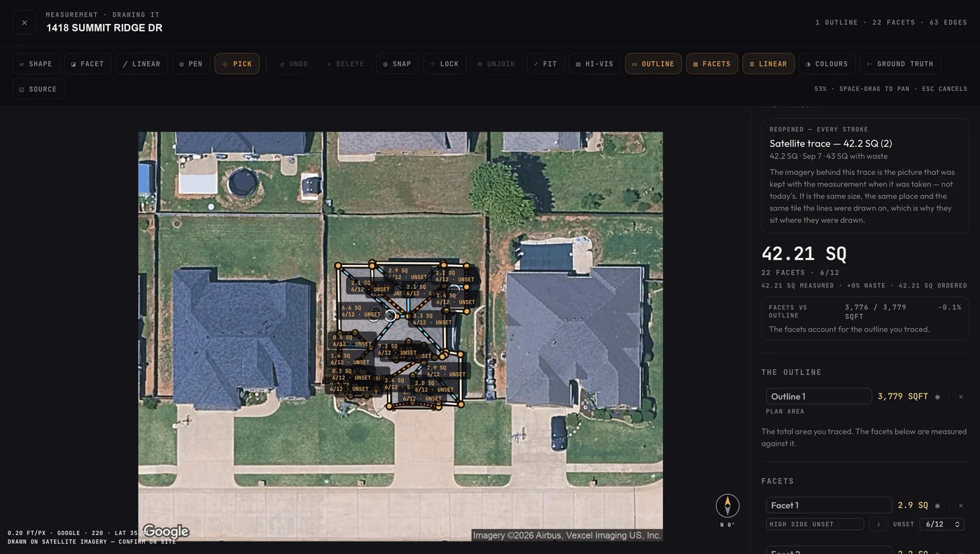Click the dot icon beside Facet 1's 2.9 SQ
The image size is (980, 554).
coord(937,505)
